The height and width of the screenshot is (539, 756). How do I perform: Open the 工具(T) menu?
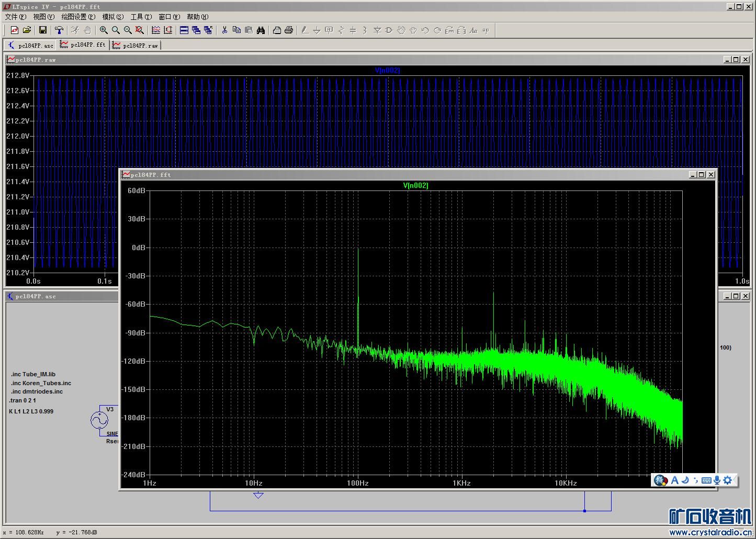tap(141, 17)
